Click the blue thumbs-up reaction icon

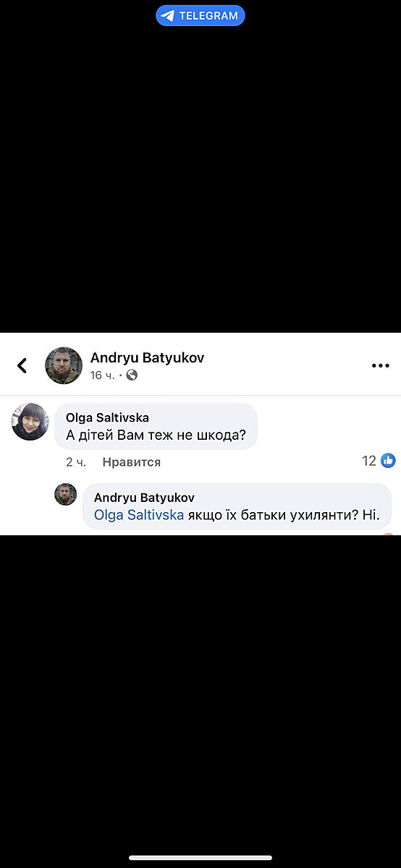coord(389,461)
